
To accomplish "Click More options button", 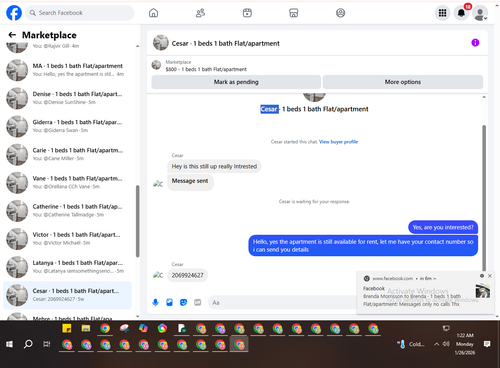I will [x=403, y=82].
